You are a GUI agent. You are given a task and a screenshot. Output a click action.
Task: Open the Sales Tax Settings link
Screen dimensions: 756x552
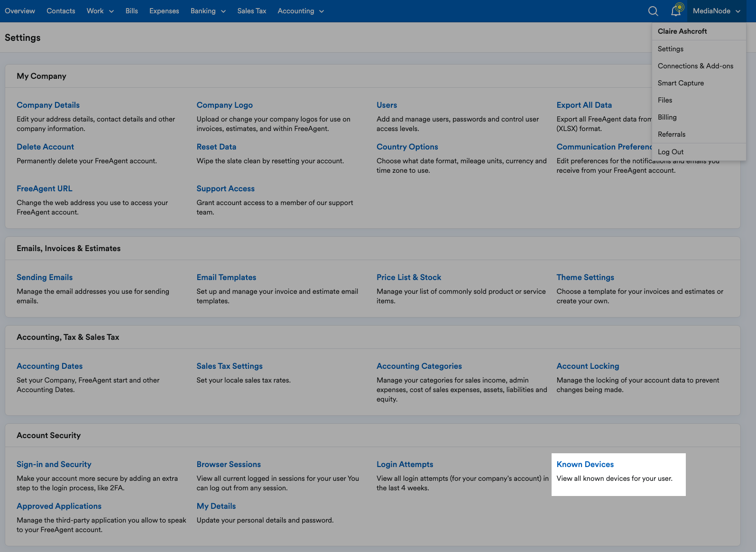pos(230,366)
